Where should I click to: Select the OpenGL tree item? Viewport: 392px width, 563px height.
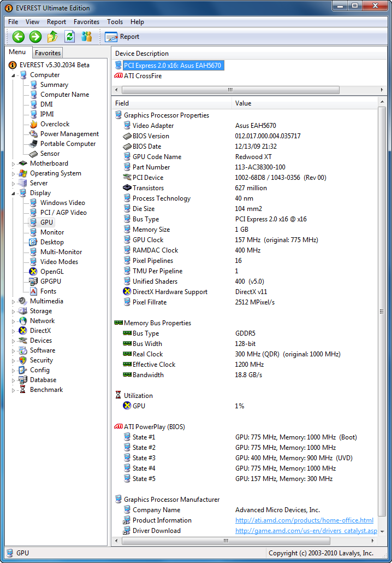pos(52,272)
